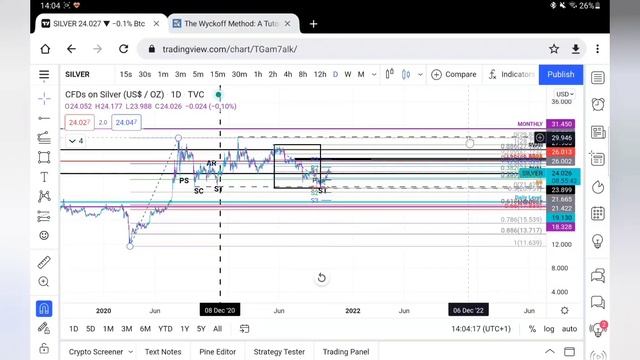Toggle log scale mode
The width and height of the screenshot is (640, 360).
coord(549,329)
